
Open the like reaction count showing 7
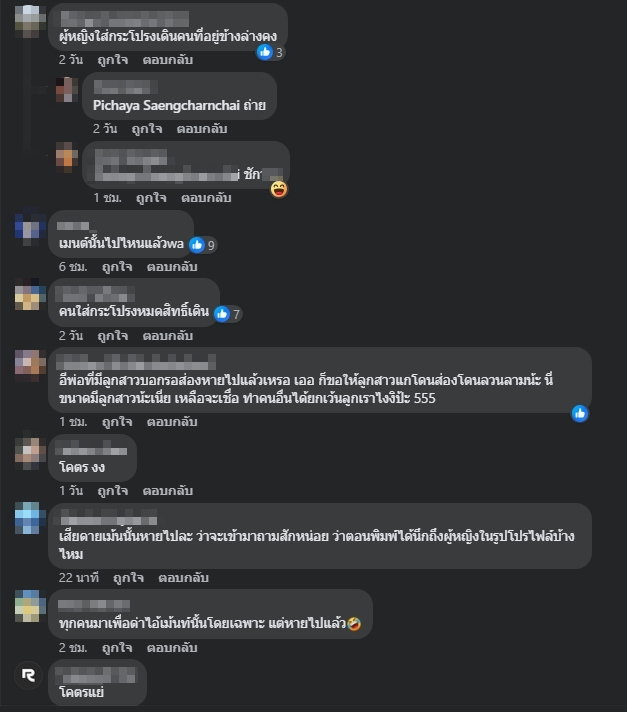coord(228,314)
